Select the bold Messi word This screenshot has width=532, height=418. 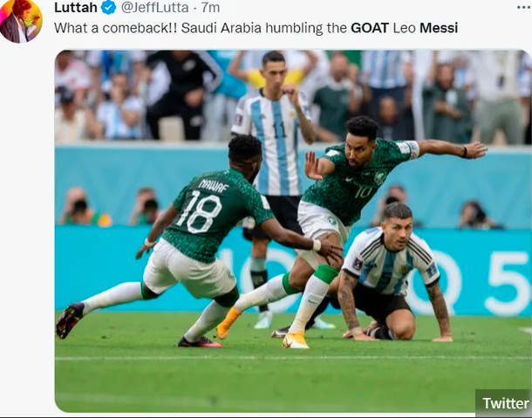pyautogui.click(x=439, y=28)
